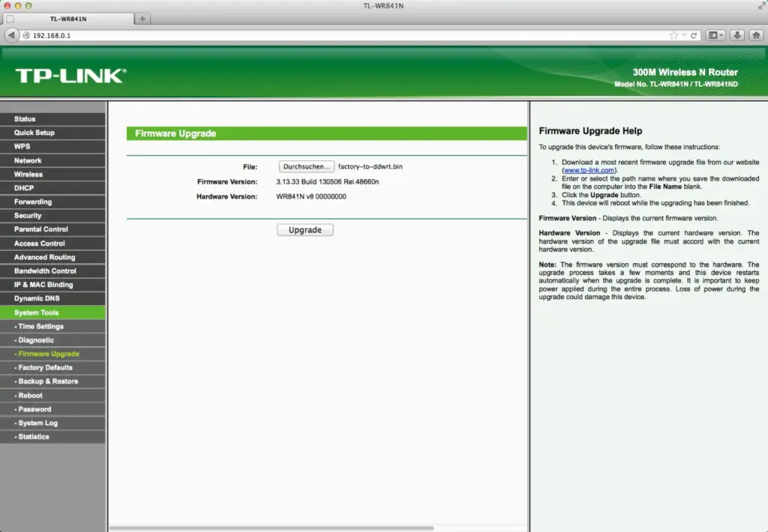The image size is (768, 532).
Task: Click the TP-LINK logo
Action: click(x=70, y=75)
